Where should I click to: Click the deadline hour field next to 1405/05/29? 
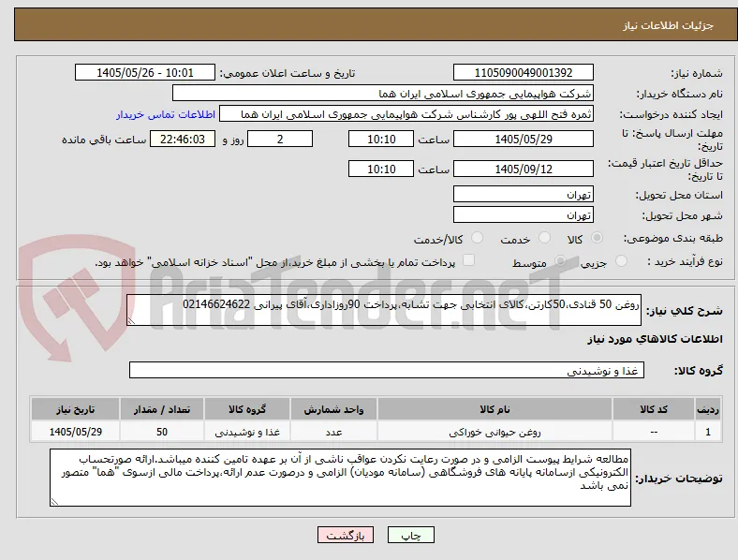381,139
